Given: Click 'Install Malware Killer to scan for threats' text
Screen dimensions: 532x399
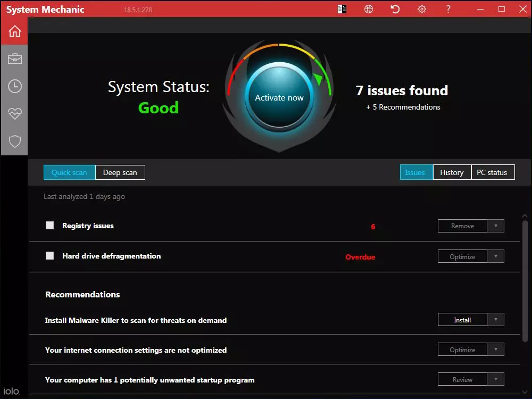Looking at the screenshot, I should 136,320.
